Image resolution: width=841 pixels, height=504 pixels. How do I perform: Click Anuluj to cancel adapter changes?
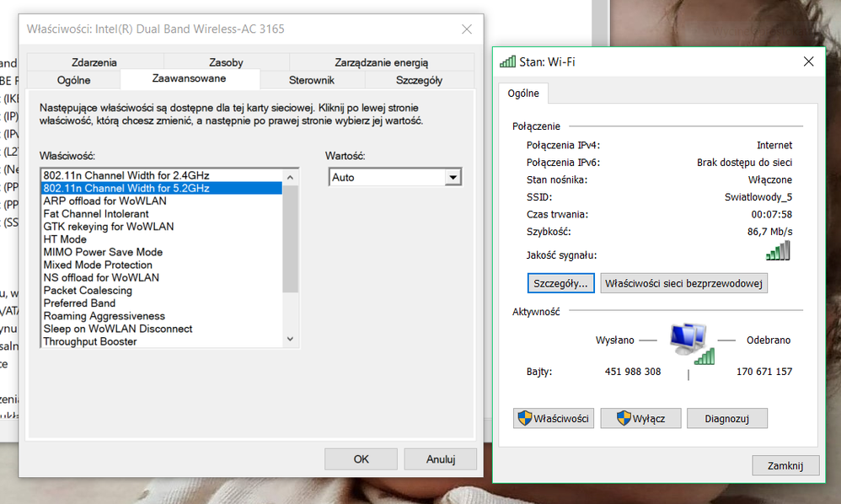[x=440, y=459]
